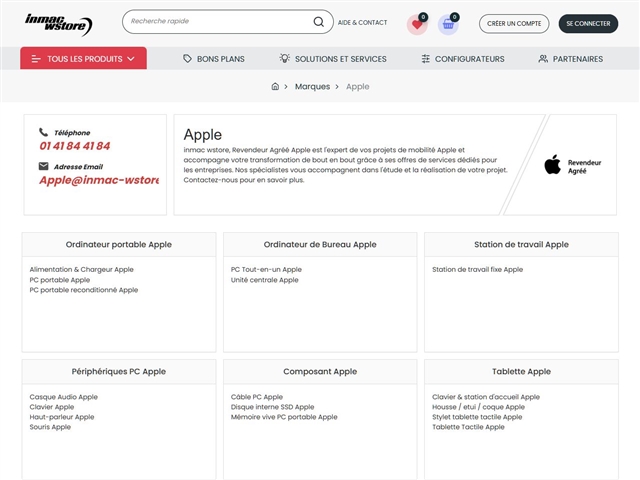
Task: Select Housse / etui / coque Apple
Action: click(478, 407)
